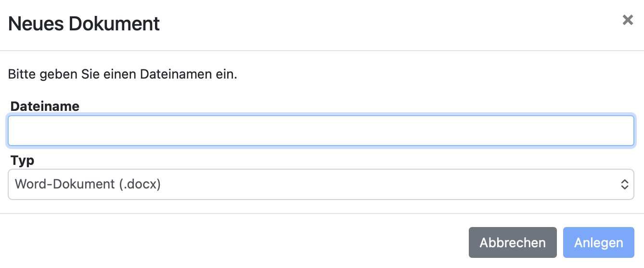Expand the document type combo box
This screenshot has height=268, width=644.
click(x=321, y=184)
